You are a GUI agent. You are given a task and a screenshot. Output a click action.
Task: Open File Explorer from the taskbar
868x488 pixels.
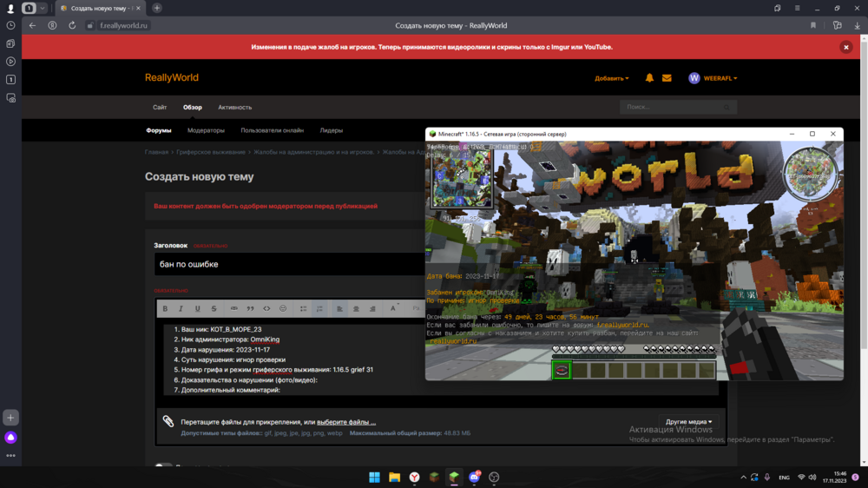pyautogui.click(x=395, y=478)
